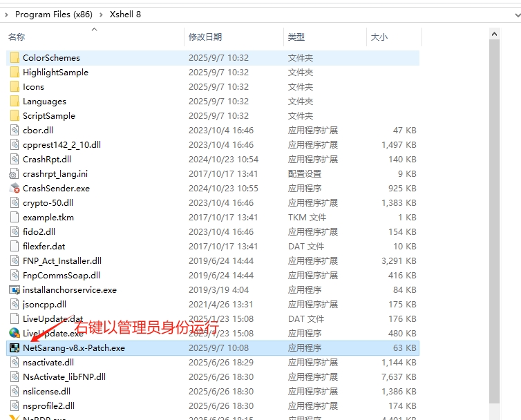Select the nsactivate.dll file name

(48, 362)
